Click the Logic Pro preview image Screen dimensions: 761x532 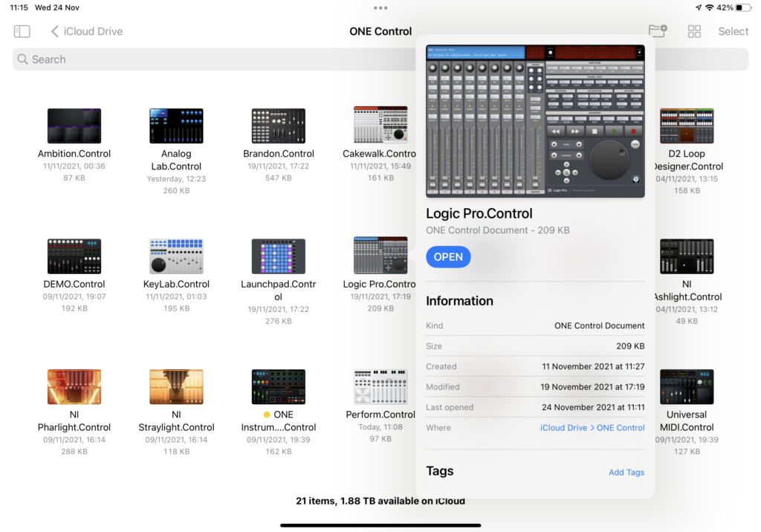(x=535, y=121)
